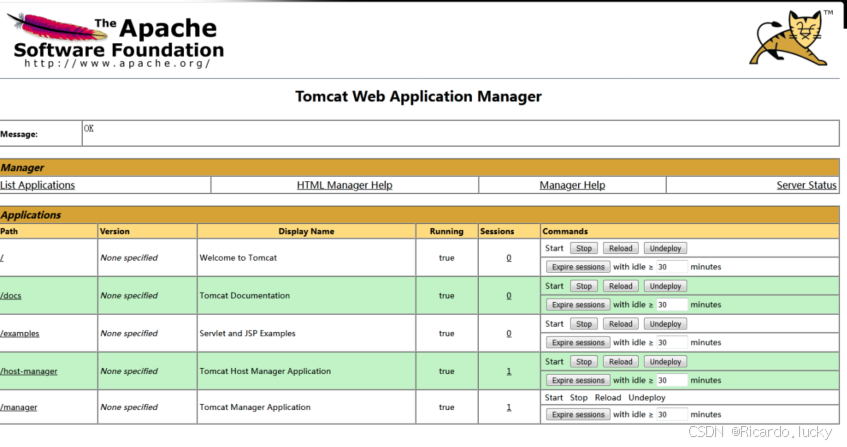Undeploy the Welcome to Tomcat application
Viewport: 847px width, 447px height.
(666, 248)
